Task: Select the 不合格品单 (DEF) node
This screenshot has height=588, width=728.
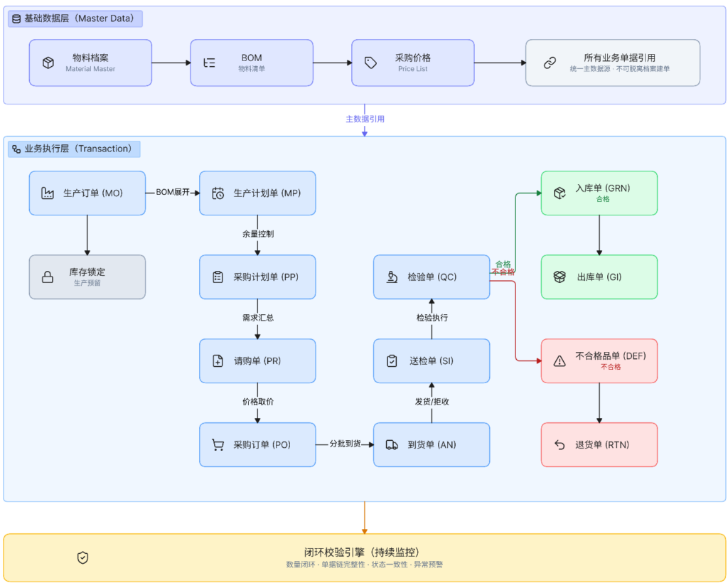Action: pyautogui.click(x=599, y=361)
